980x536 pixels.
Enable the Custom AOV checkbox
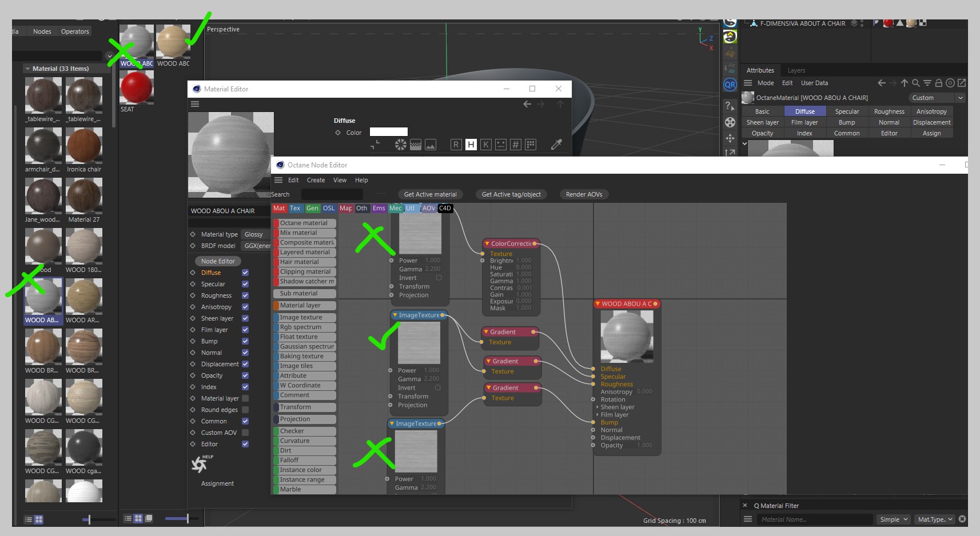pos(245,433)
